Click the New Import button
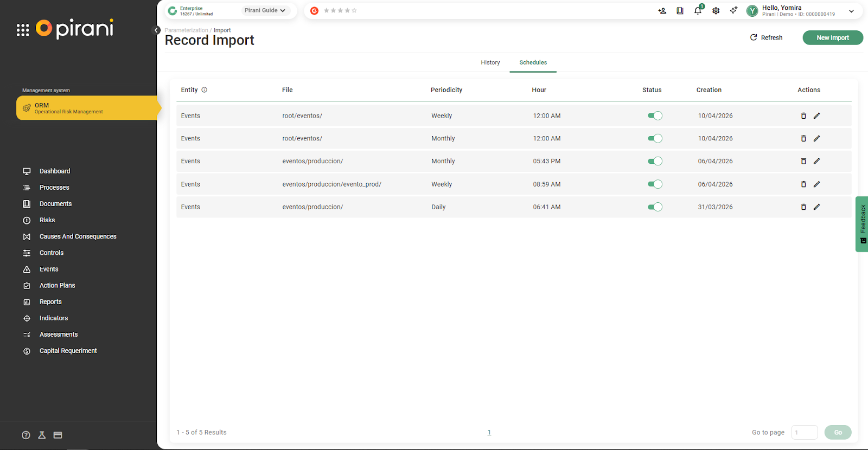 [x=832, y=37]
